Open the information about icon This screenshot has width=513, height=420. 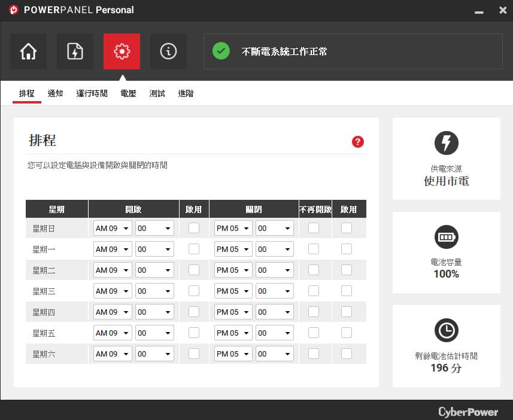(168, 51)
